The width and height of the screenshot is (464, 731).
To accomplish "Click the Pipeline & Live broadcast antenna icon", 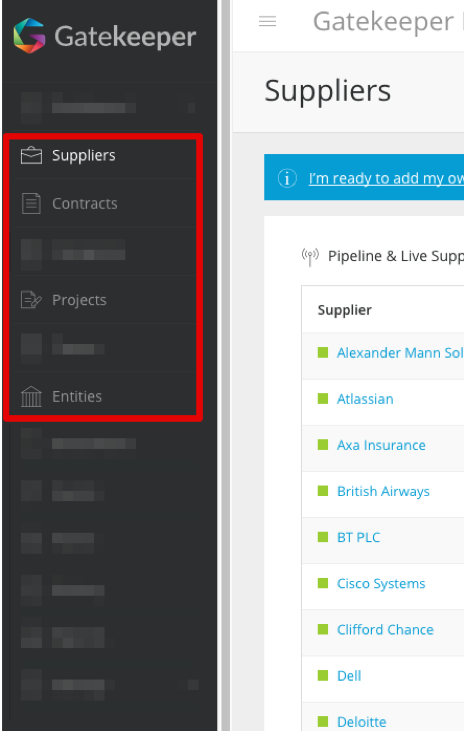I will point(310,257).
